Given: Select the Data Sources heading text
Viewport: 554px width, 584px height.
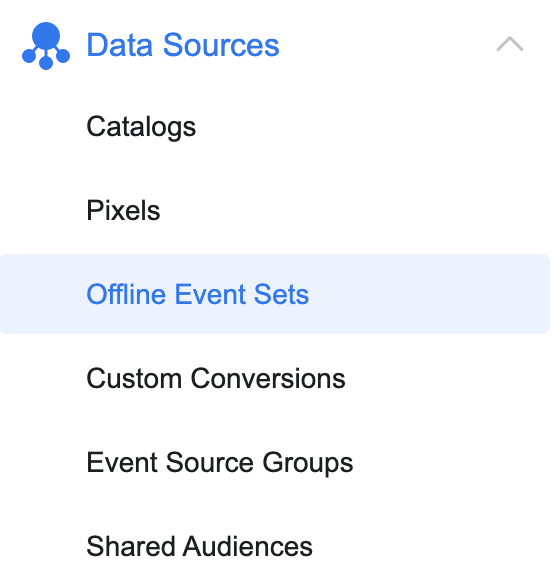Looking at the screenshot, I should [x=183, y=45].
